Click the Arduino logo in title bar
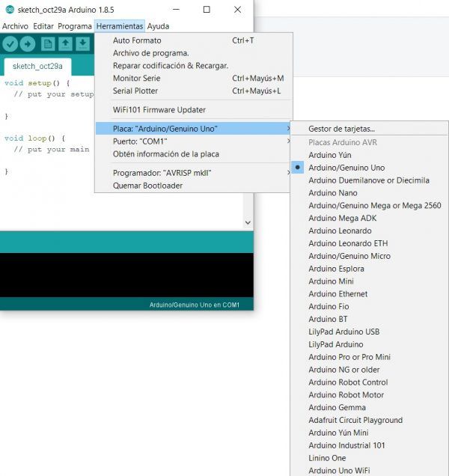This screenshot has width=449, height=476. (10, 10)
